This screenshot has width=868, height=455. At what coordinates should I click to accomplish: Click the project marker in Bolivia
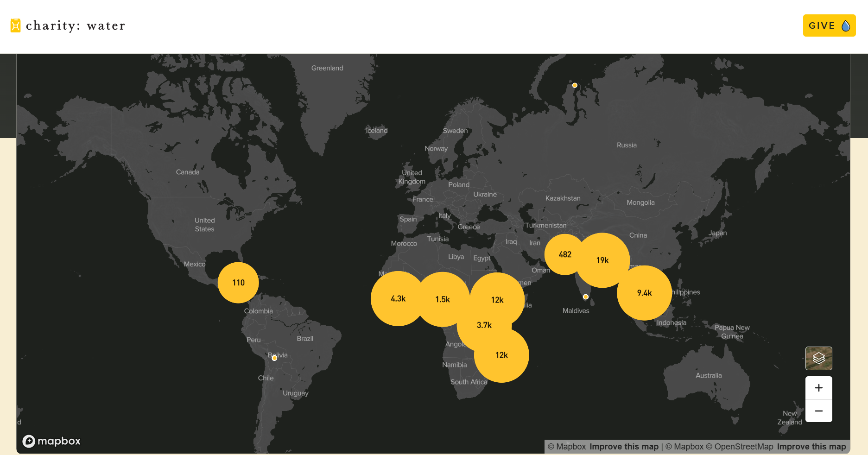pos(274,358)
